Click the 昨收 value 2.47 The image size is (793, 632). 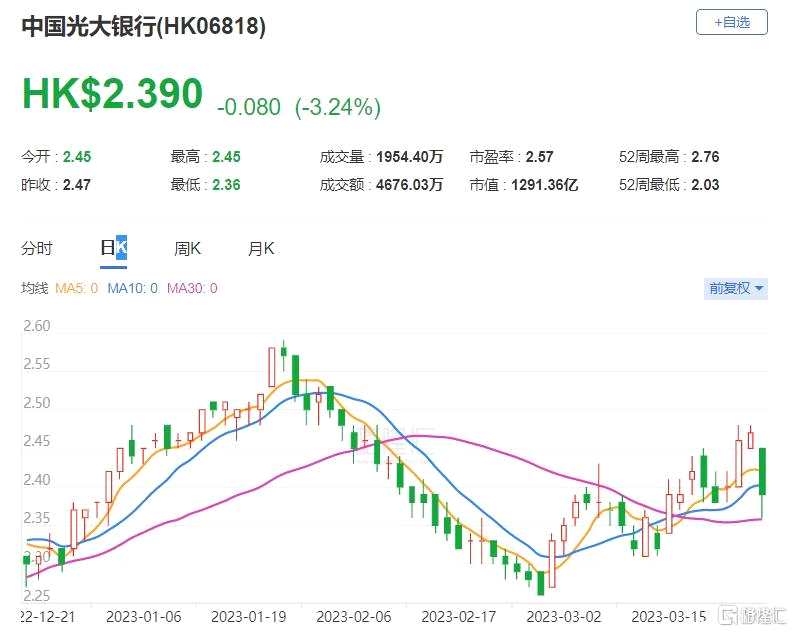[x=77, y=185]
